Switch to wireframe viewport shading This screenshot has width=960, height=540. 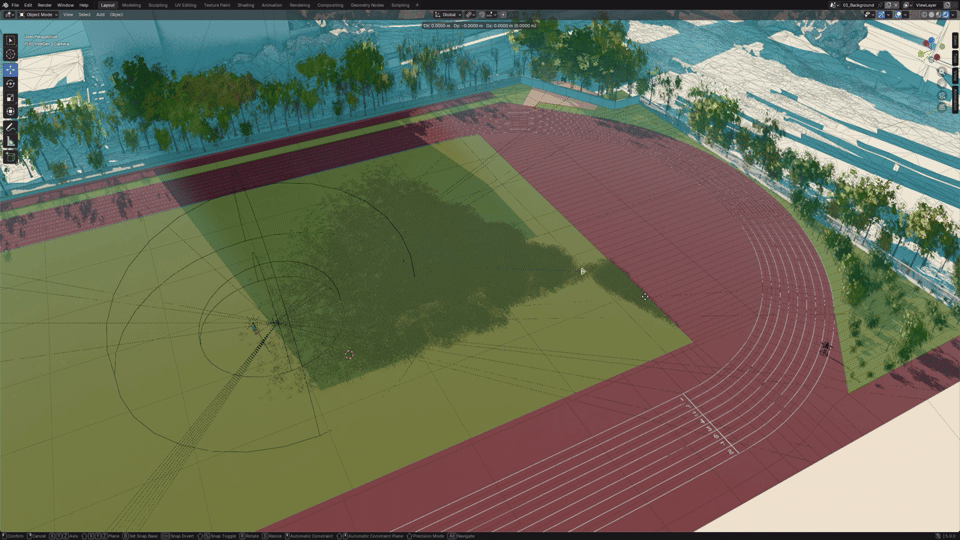[x=924, y=15]
